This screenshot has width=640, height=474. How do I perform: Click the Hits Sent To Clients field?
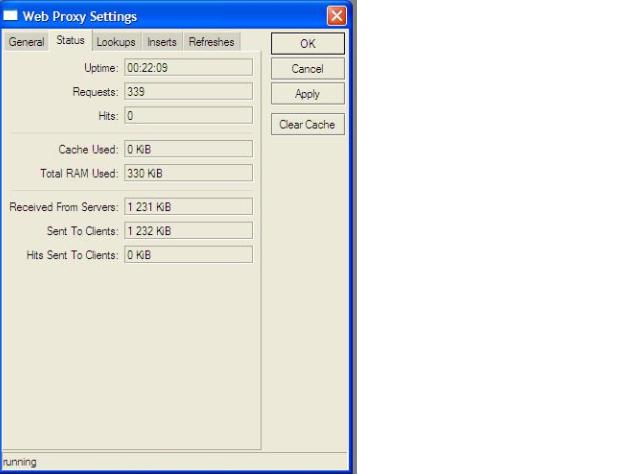(189, 255)
